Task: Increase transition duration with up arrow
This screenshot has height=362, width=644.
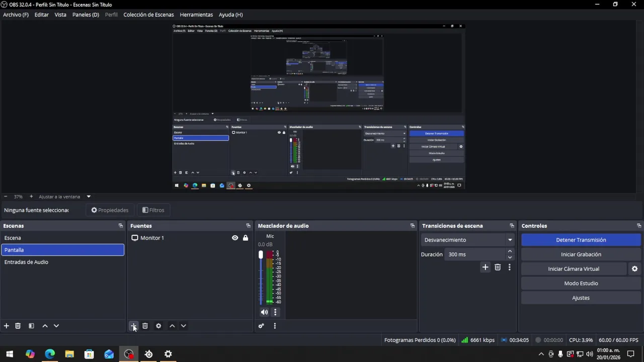Action: pos(510,251)
